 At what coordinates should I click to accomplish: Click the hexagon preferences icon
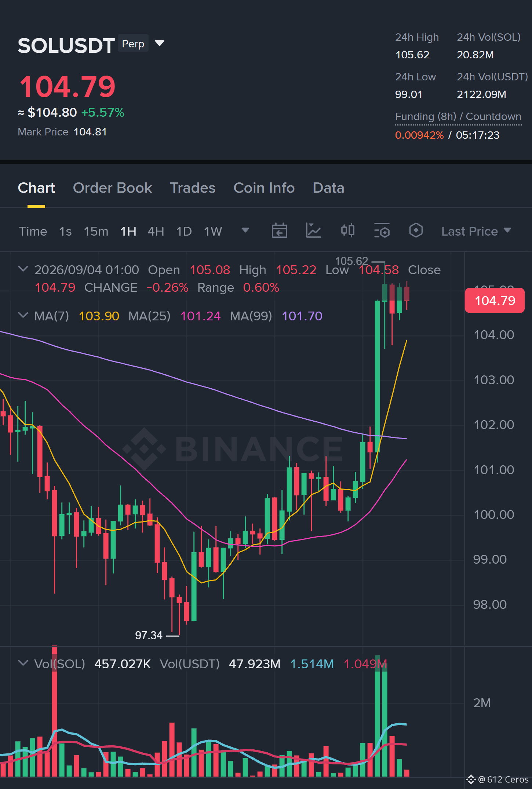[x=416, y=230]
